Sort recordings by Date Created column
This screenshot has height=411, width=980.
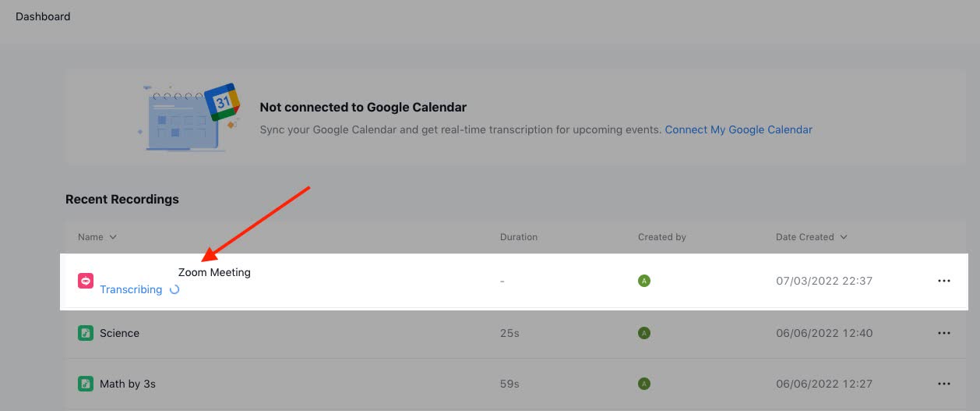click(x=812, y=237)
